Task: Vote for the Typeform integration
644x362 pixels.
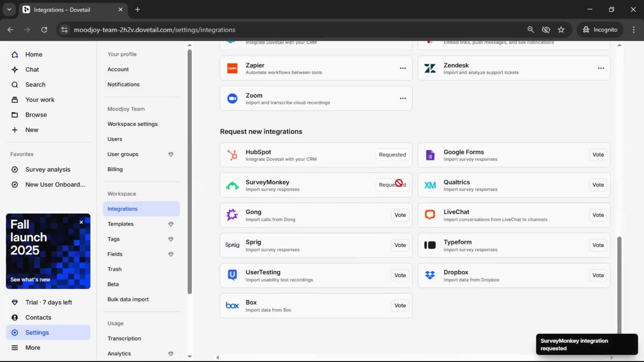Action: click(598, 245)
